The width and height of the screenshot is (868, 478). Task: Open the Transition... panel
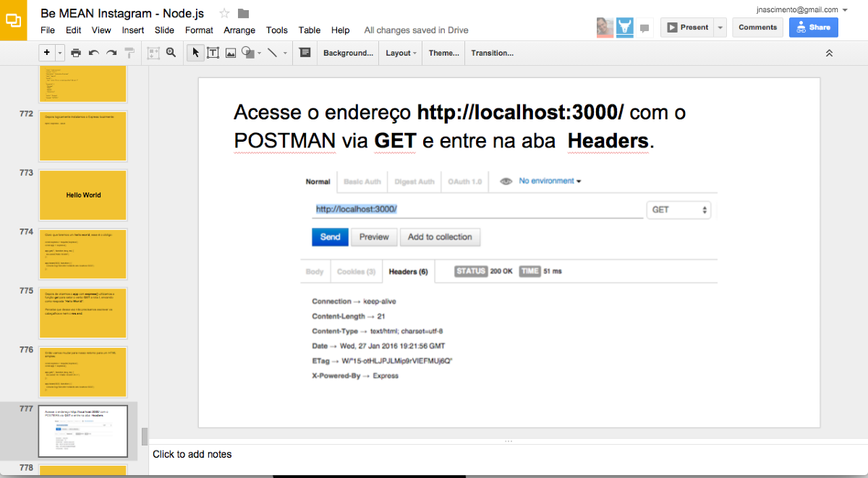click(493, 53)
